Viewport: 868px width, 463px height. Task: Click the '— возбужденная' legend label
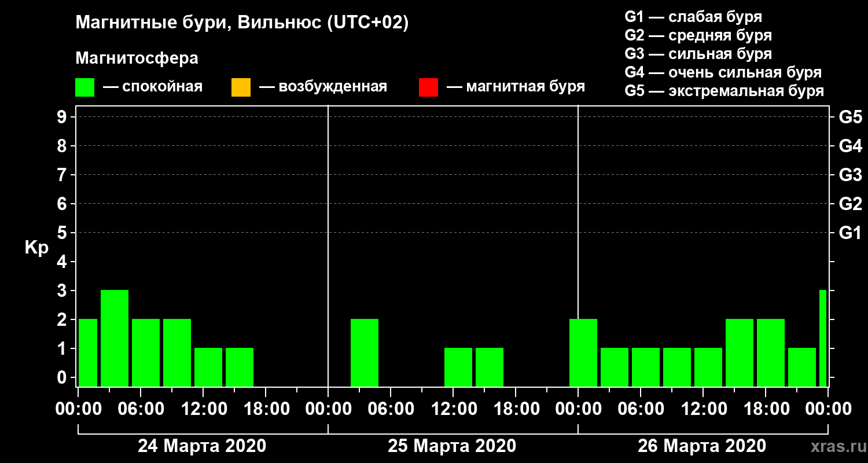click(323, 87)
